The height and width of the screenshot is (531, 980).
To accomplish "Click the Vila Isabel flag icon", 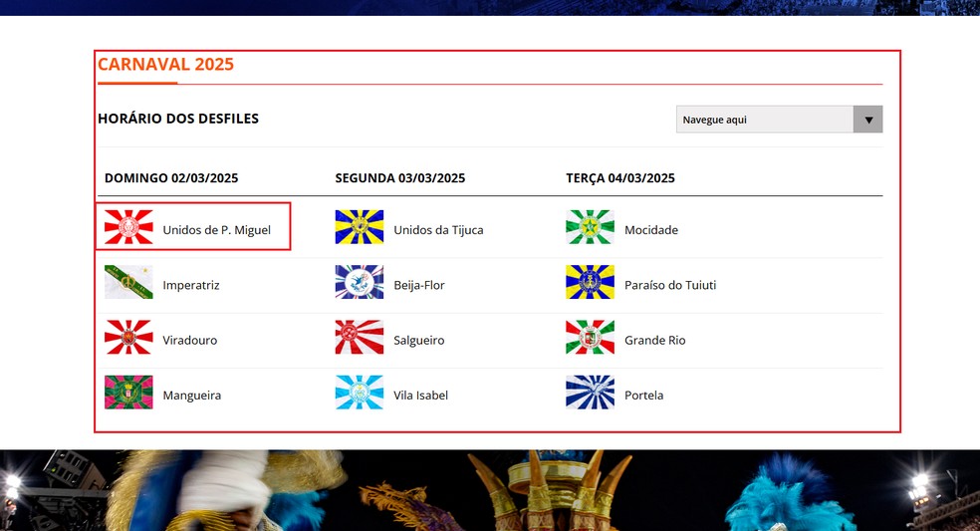I will pos(360,393).
